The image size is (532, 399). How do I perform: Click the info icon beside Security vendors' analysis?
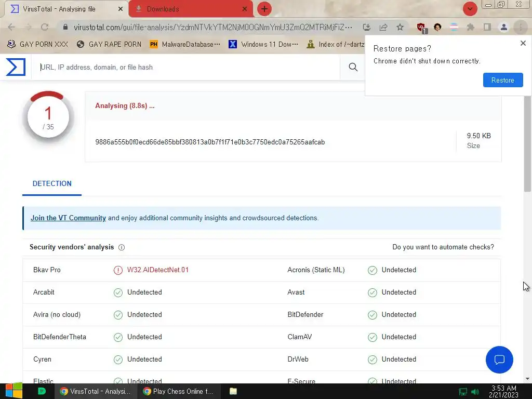click(122, 247)
